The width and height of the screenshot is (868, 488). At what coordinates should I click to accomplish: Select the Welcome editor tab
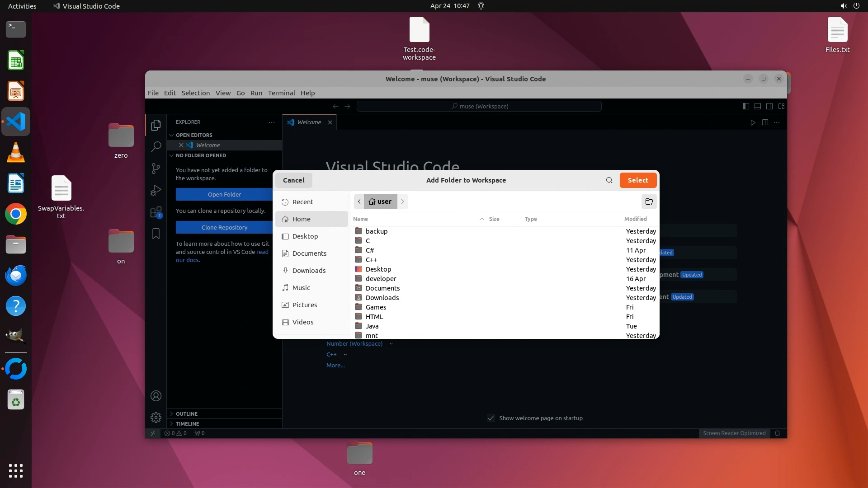309,122
